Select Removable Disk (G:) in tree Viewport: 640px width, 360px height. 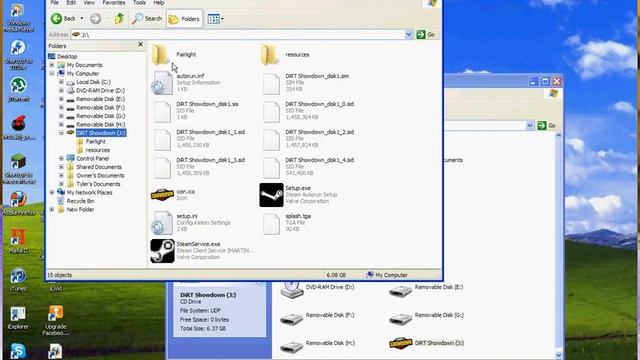[100, 116]
